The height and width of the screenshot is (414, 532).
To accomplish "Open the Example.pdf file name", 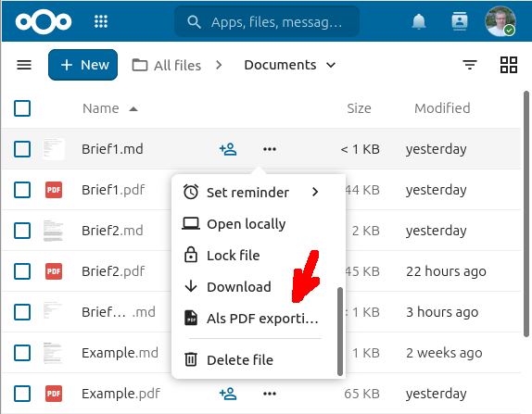I will pos(120,394).
